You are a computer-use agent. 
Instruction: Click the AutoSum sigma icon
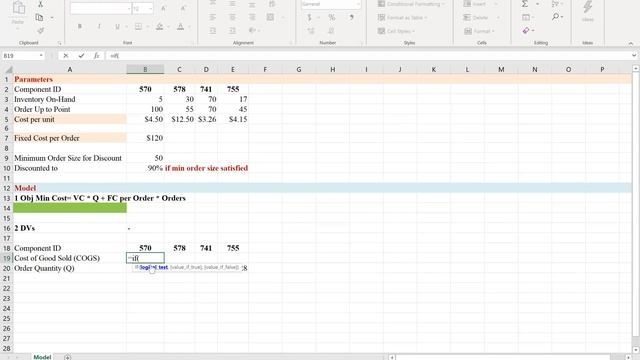(x=525, y=4)
